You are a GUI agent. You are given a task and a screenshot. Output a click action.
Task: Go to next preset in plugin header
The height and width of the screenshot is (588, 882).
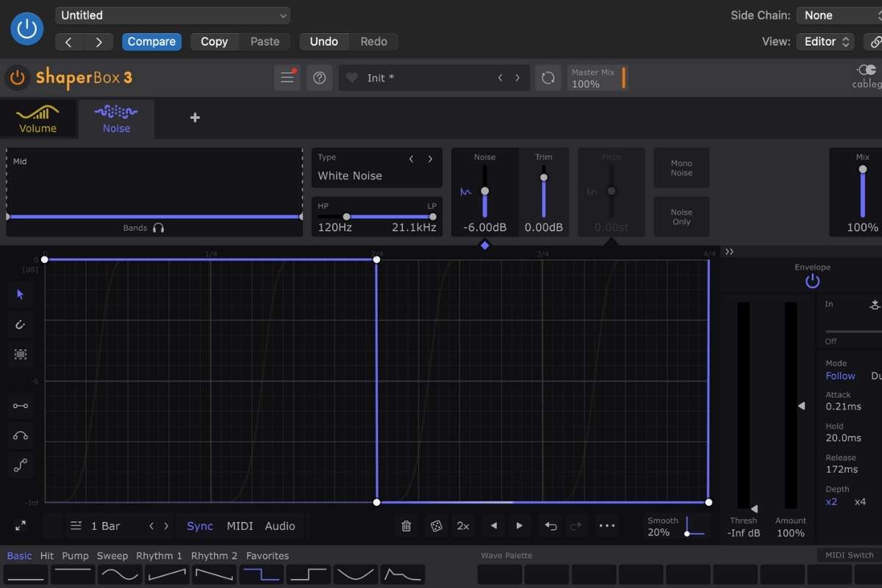(x=98, y=42)
